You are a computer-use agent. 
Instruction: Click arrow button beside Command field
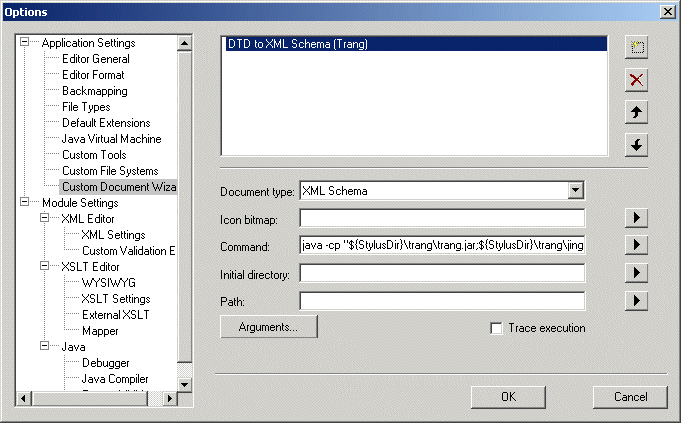[x=636, y=244]
